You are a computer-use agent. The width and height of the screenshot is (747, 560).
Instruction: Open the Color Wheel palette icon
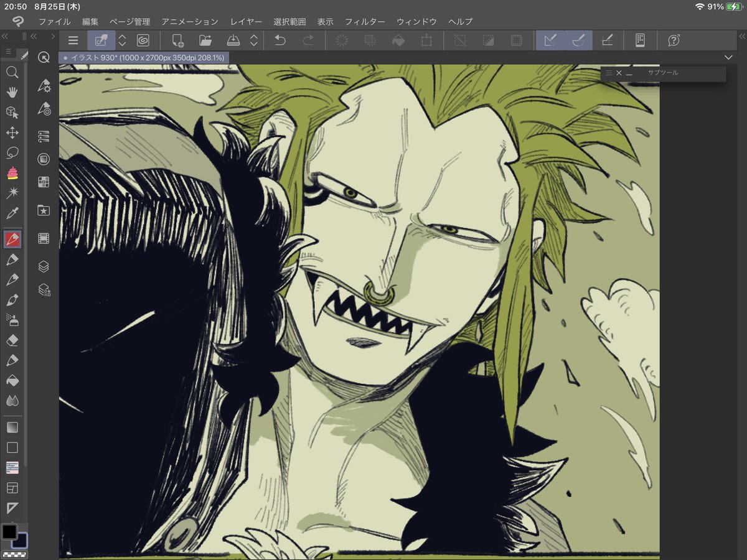coord(44,159)
